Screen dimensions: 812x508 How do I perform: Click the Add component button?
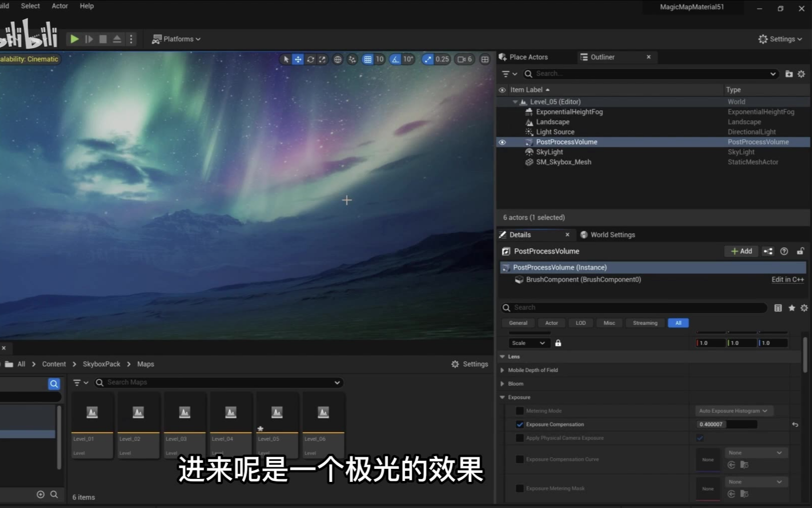(x=741, y=251)
